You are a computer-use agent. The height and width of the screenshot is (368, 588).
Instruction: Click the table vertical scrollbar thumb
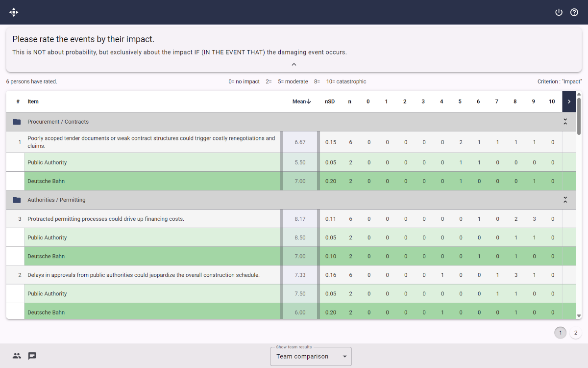579,116
